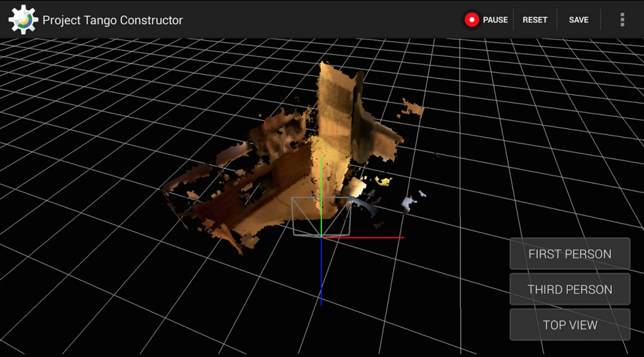Switch to TOP VIEW camera

pos(570,324)
